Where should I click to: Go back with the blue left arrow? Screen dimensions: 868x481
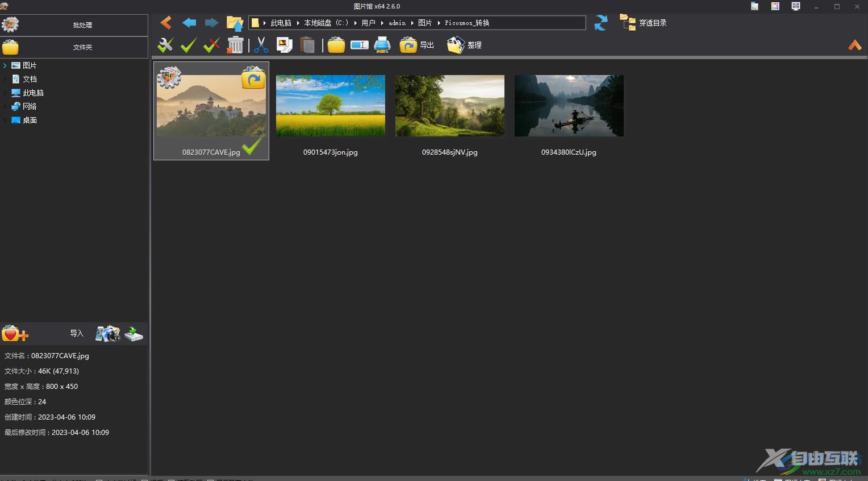[189, 23]
